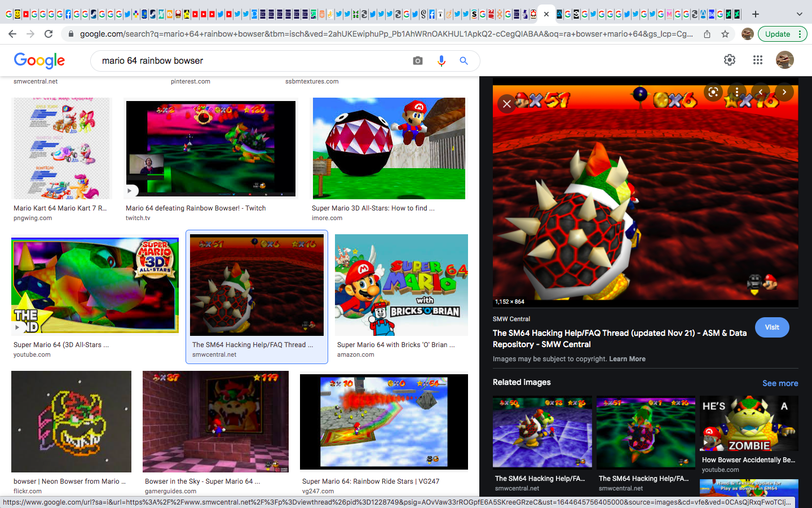Open Google settings gear
Image resolution: width=812 pixels, height=508 pixels.
pos(730,60)
